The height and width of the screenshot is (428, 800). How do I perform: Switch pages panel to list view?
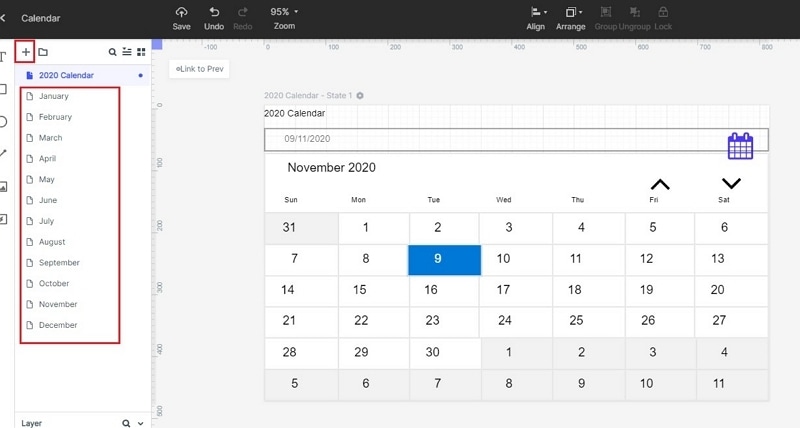click(127, 52)
